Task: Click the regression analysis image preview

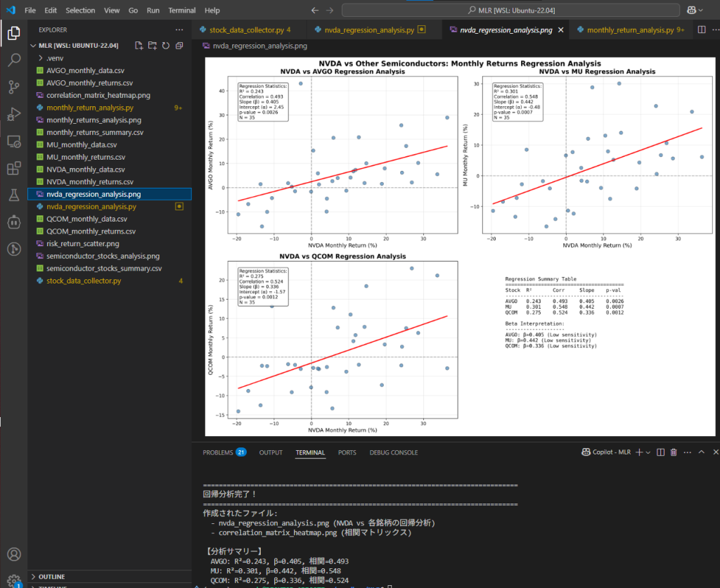Action: [460, 247]
